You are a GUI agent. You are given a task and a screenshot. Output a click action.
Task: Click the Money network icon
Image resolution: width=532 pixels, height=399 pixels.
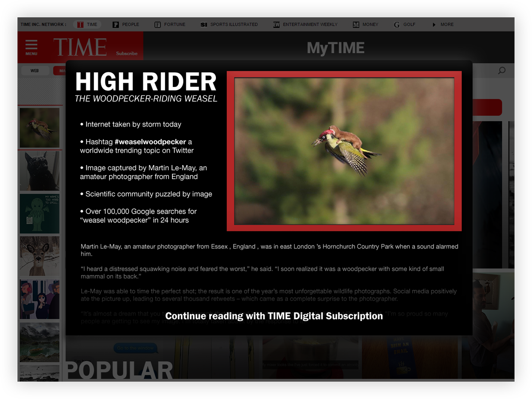(x=356, y=25)
